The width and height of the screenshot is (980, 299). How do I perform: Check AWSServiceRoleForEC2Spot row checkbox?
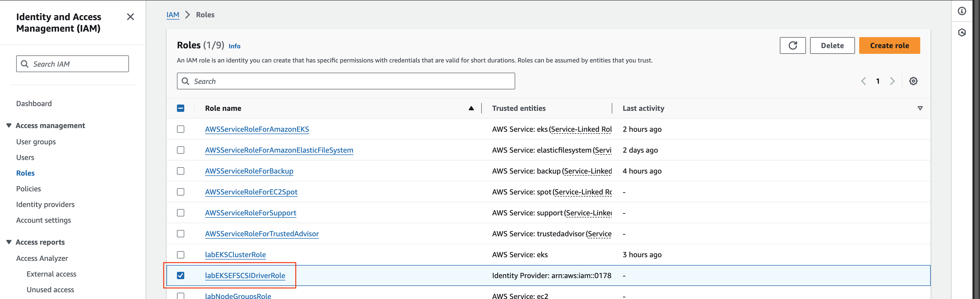point(181,192)
